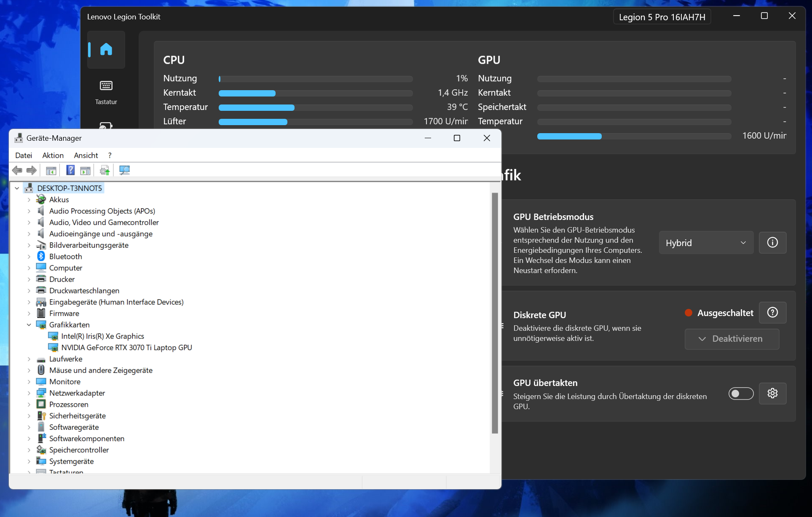Scan for hardware changes via monitor icon

pos(124,170)
